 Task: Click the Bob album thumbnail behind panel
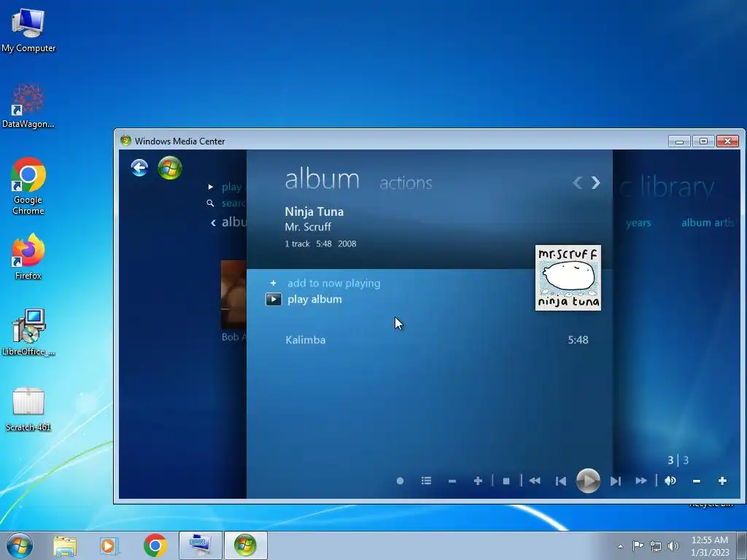[233, 295]
